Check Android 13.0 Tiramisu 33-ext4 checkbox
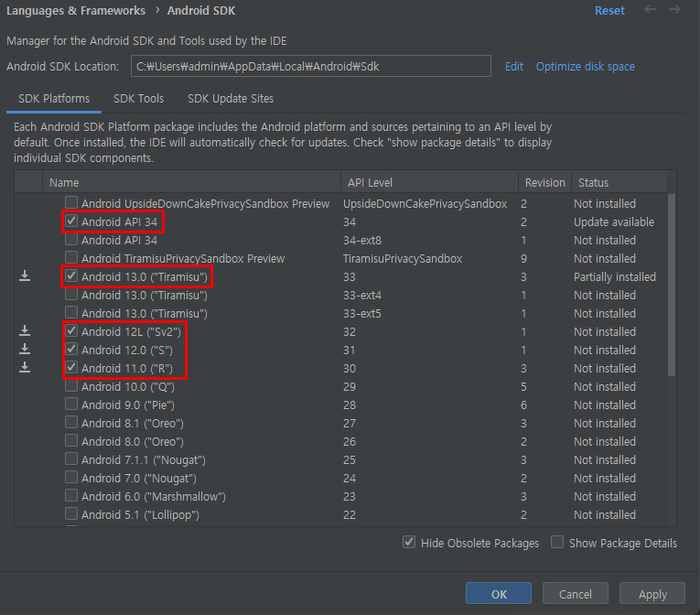 coord(71,295)
